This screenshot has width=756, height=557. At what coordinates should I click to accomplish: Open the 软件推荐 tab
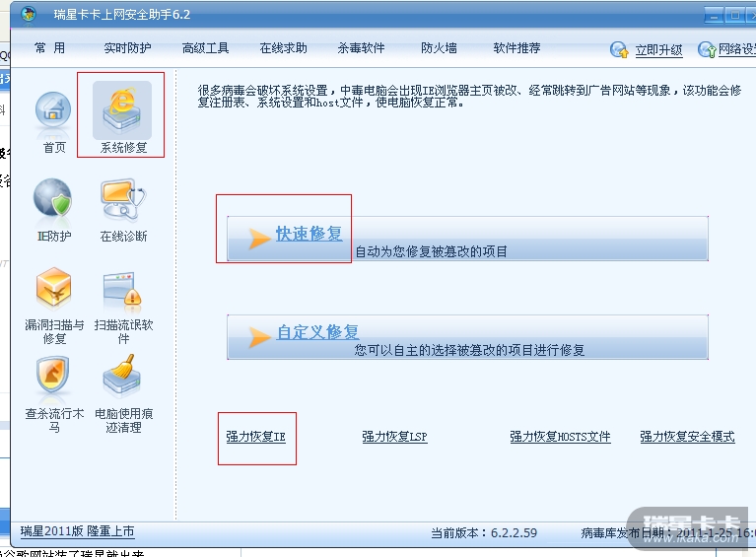tap(516, 47)
